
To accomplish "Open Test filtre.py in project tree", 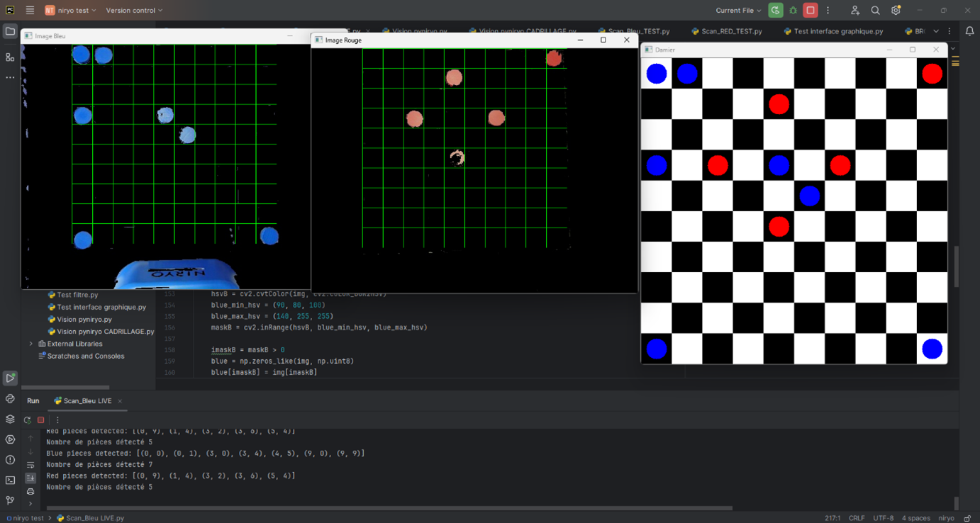I will 77,295.
